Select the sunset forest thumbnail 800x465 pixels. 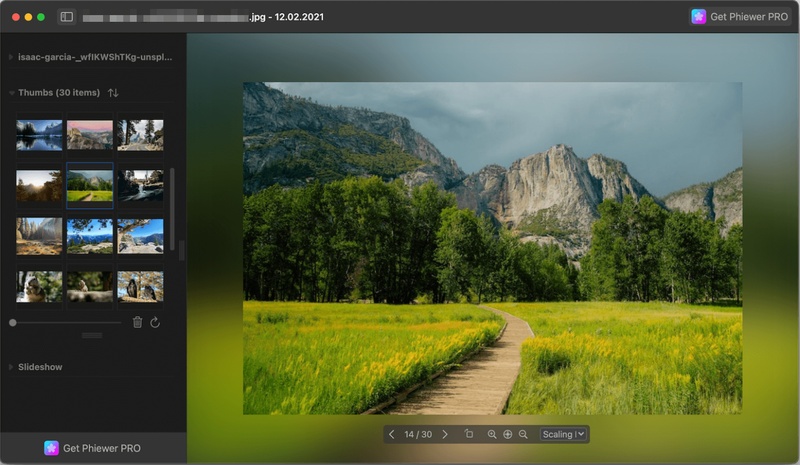pyautogui.click(x=39, y=186)
